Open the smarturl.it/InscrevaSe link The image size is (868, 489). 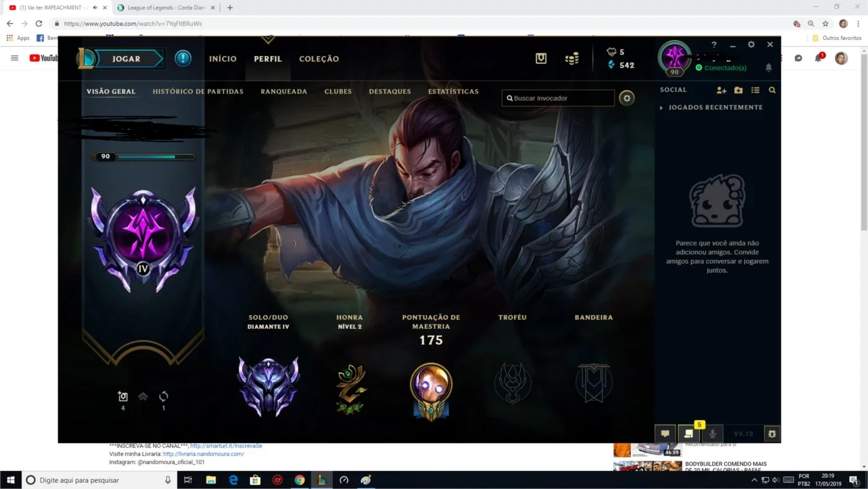click(x=226, y=446)
